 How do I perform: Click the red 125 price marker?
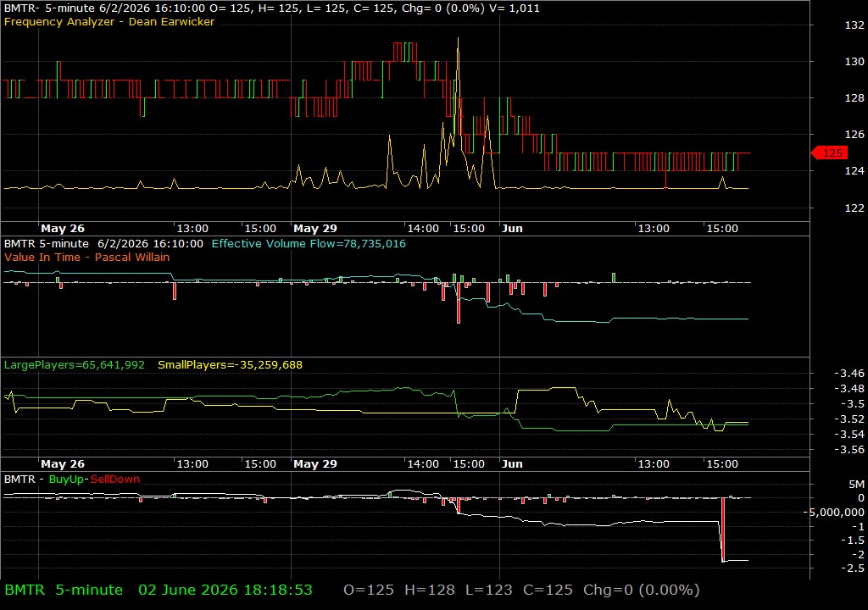pos(829,152)
